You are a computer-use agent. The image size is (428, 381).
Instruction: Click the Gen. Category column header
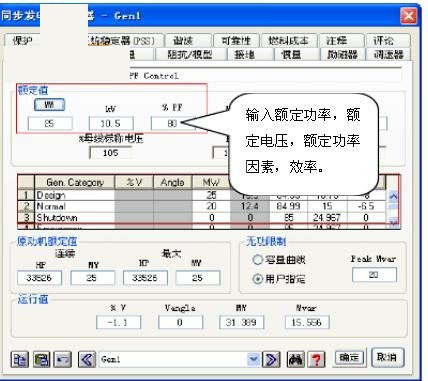tap(75, 182)
